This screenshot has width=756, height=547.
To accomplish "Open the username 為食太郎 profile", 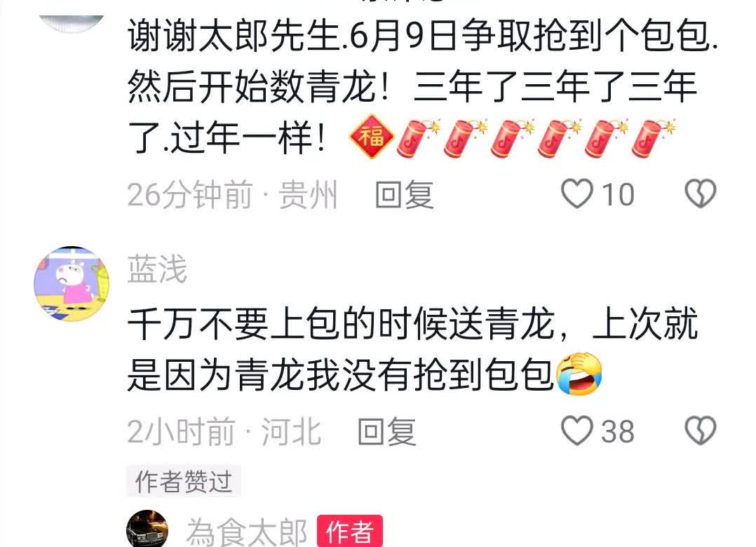I will pyautogui.click(x=246, y=532).
